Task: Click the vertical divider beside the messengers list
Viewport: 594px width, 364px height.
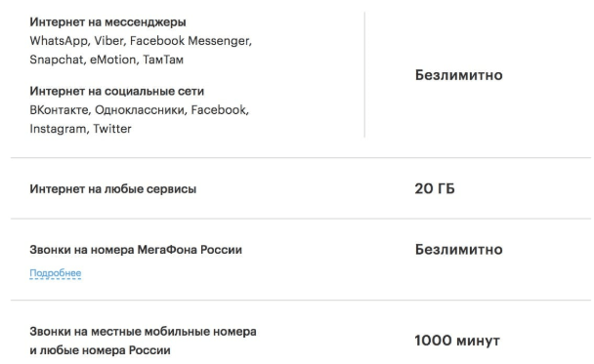Action: coord(364,74)
